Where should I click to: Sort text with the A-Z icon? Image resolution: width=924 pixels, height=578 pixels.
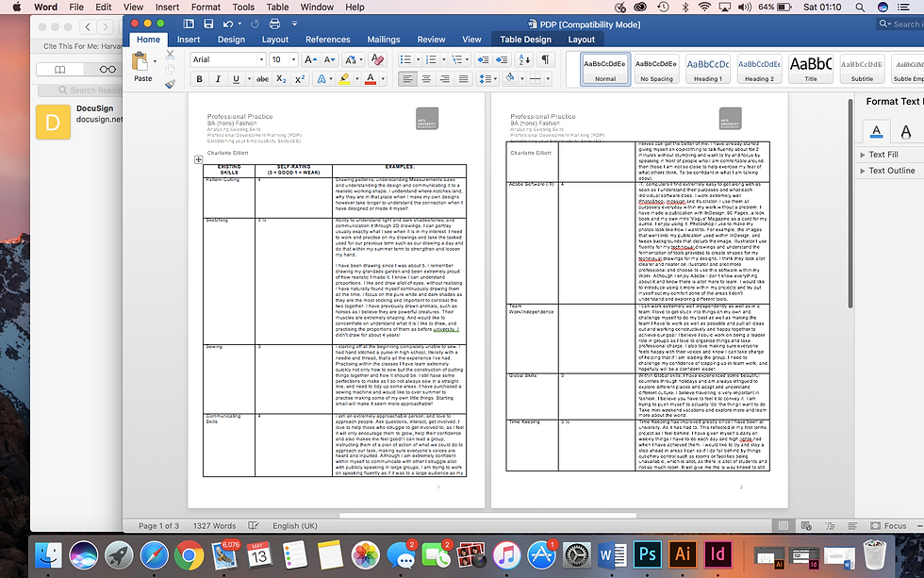click(x=523, y=59)
